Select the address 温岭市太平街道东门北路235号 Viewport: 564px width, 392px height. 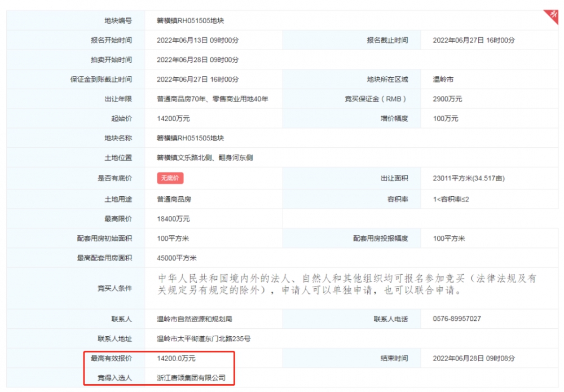(x=204, y=339)
